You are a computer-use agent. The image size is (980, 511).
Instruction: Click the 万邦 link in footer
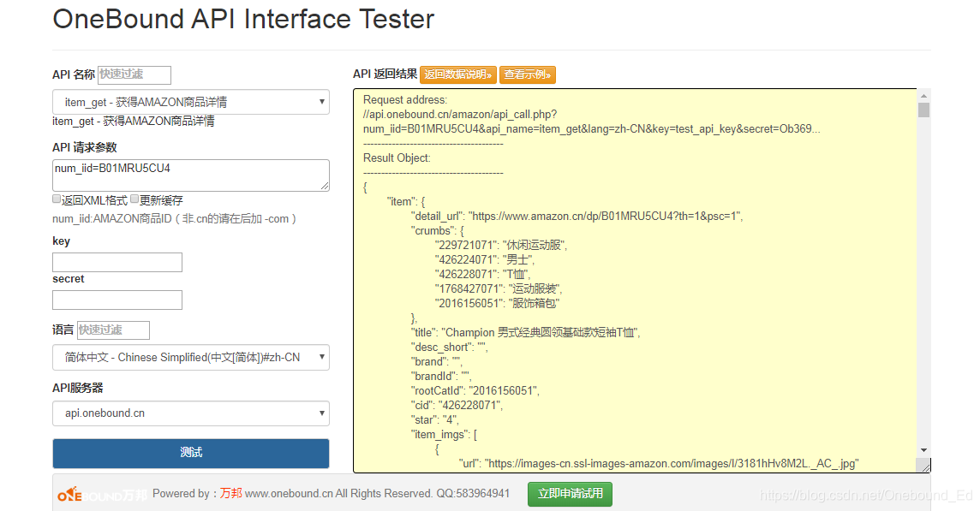pos(230,494)
